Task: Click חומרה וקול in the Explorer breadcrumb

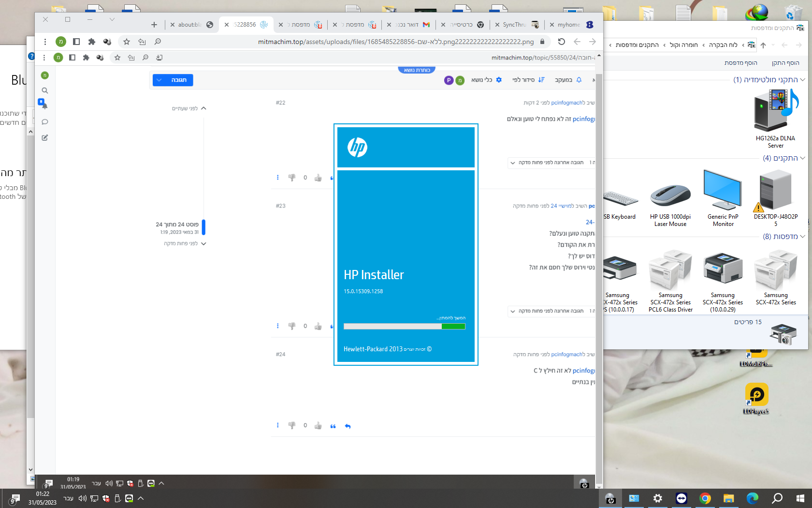Action: coord(683,45)
